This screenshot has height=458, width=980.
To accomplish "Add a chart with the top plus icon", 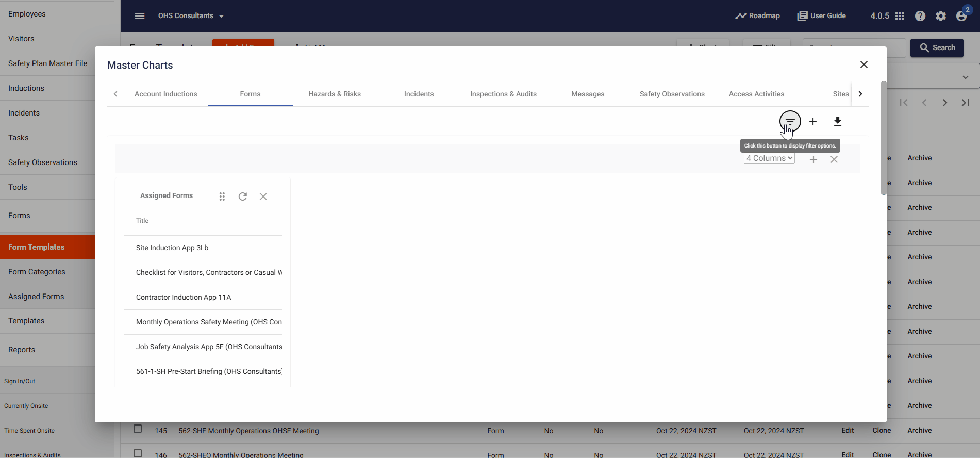I will pyautogui.click(x=813, y=122).
